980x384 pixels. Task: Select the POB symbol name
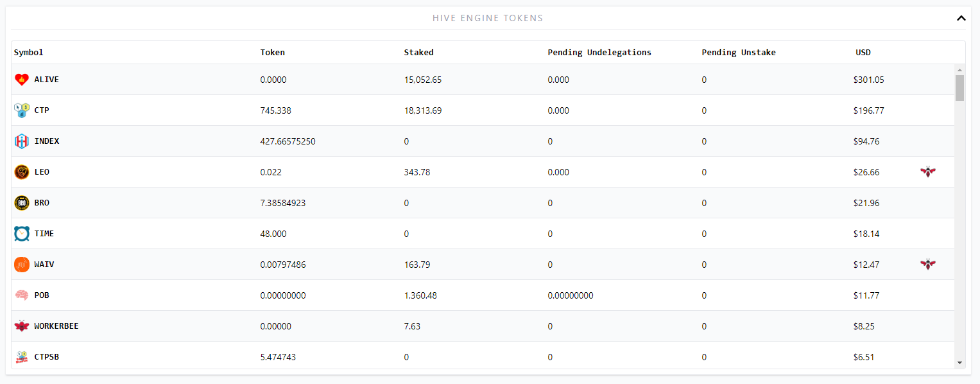click(42, 295)
